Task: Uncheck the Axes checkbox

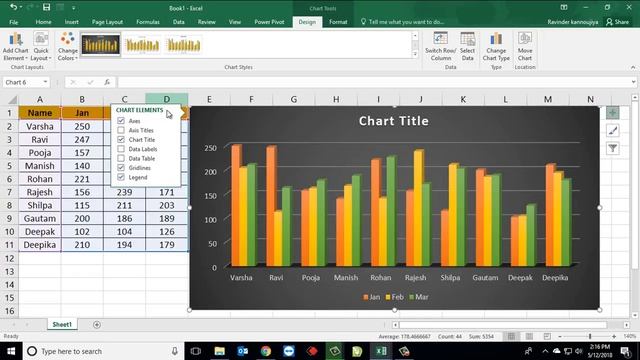Action: pos(121,121)
